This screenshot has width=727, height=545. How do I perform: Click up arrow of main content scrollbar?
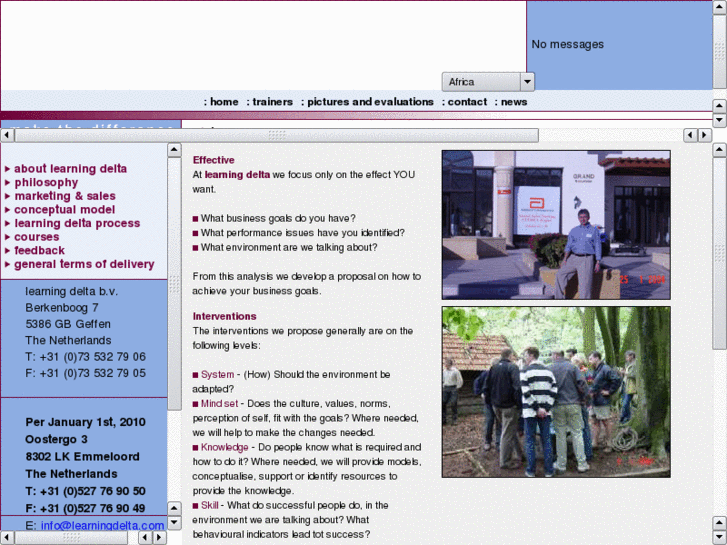[719, 150]
